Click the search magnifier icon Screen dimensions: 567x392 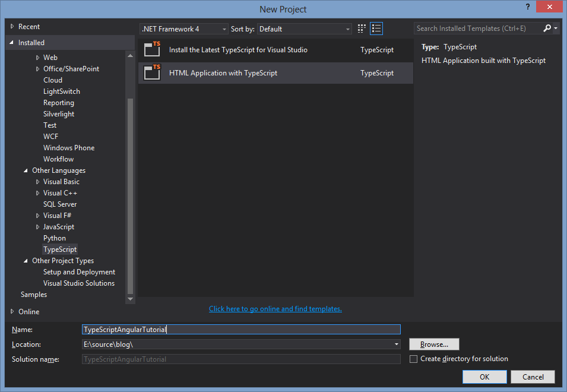pos(546,28)
